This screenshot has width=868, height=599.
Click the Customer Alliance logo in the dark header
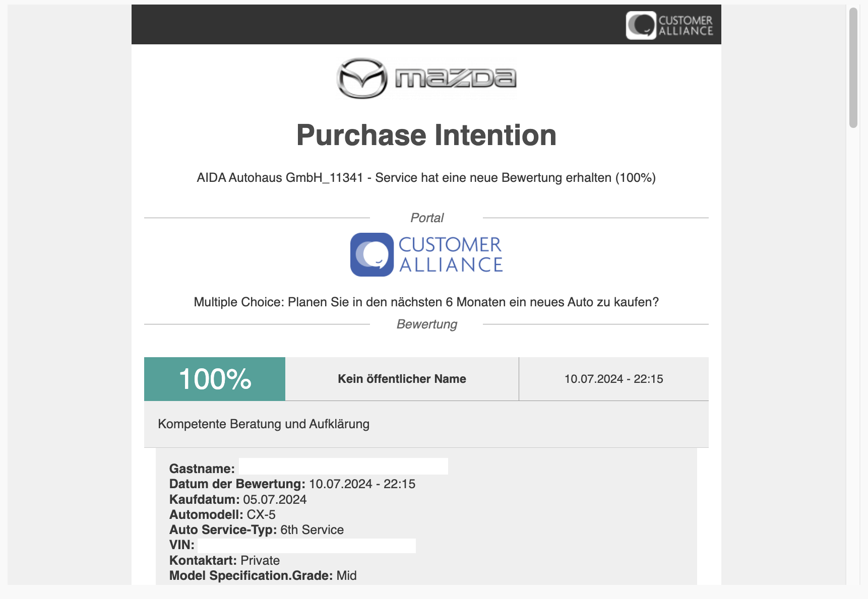coord(669,25)
